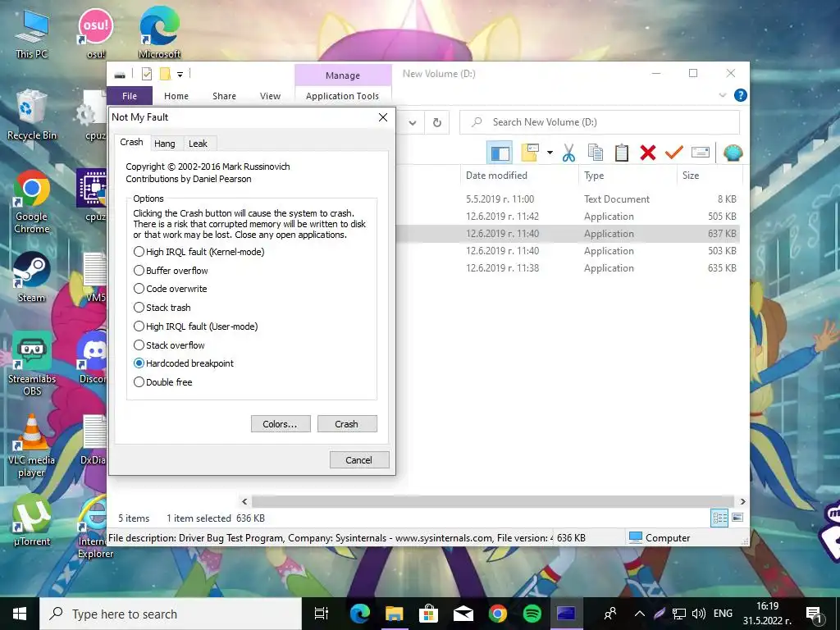Expand the address bar history dropdown
Image resolution: width=840 pixels, height=630 pixels.
click(412, 123)
